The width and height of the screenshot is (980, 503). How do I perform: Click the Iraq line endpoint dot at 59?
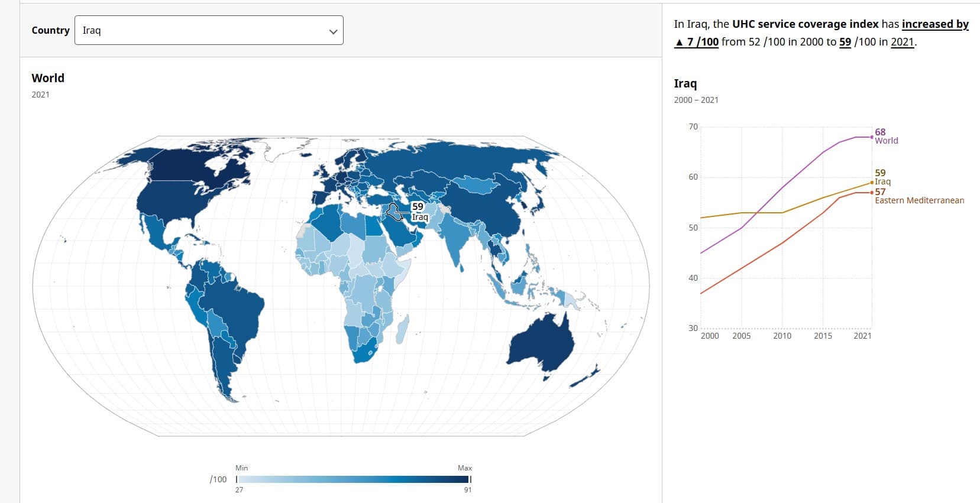[872, 182]
